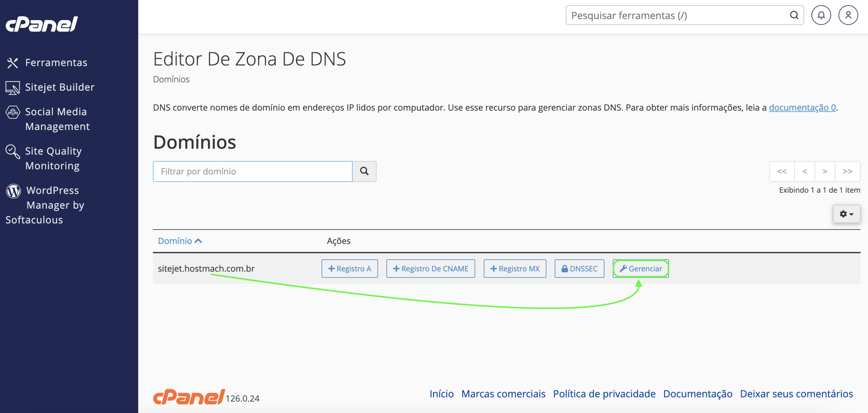Open Ferramentas tools icon in sidebar

pos(13,63)
